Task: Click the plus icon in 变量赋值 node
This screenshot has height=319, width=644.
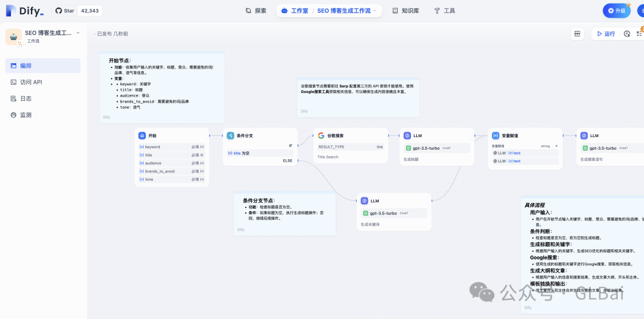Action: click(556, 145)
